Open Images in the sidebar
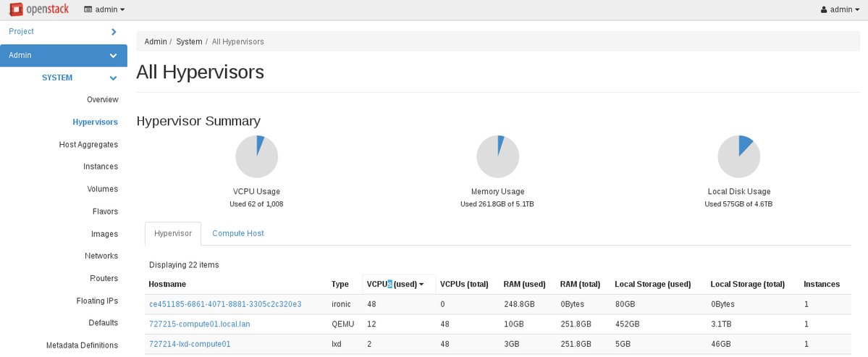Image resolution: width=868 pixels, height=357 pixels. (105, 234)
